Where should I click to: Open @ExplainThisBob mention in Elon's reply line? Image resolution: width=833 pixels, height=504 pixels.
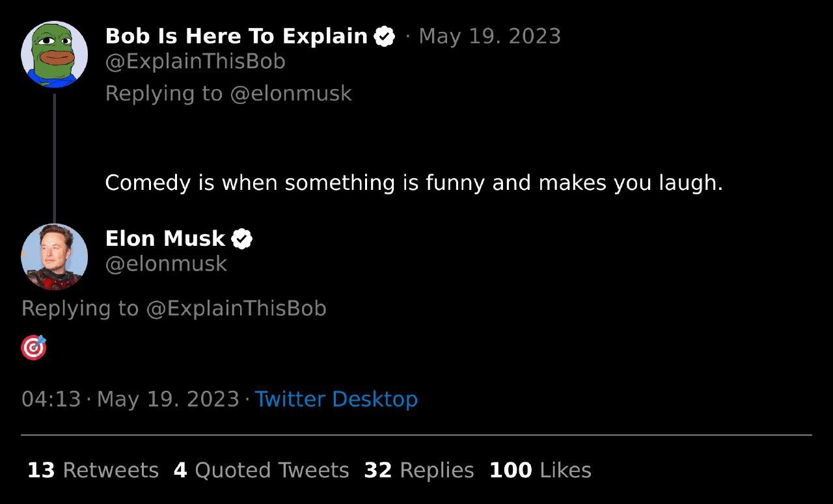pos(236,308)
